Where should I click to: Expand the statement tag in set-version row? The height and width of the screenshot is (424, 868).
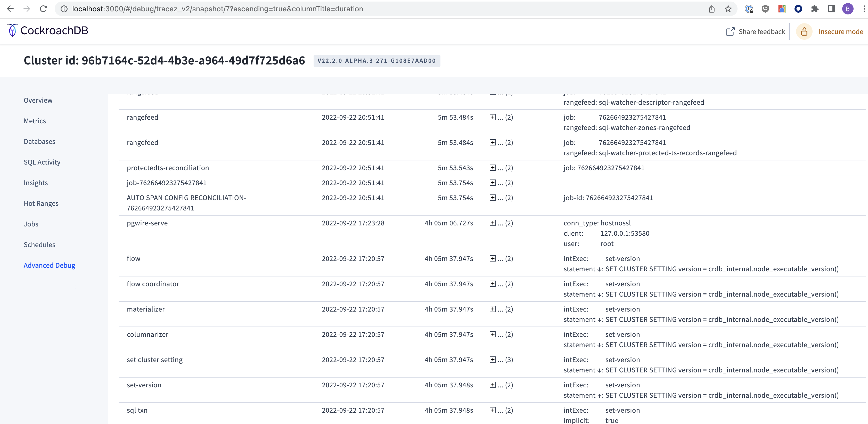(600, 395)
